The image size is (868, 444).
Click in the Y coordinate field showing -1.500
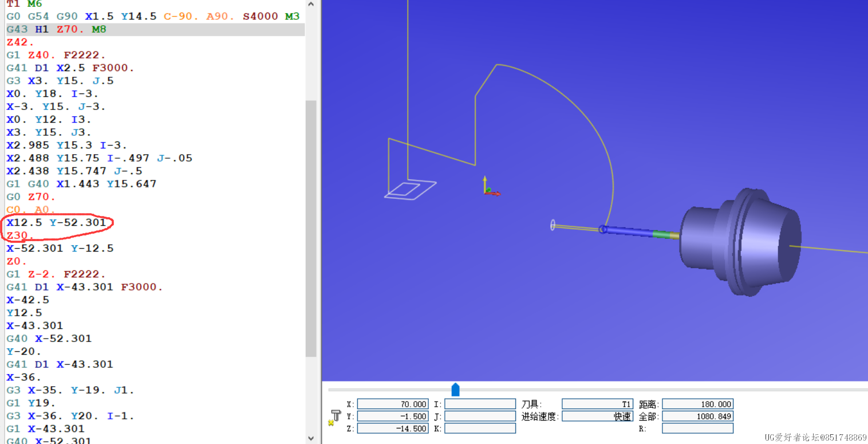[x=393, y=417]
